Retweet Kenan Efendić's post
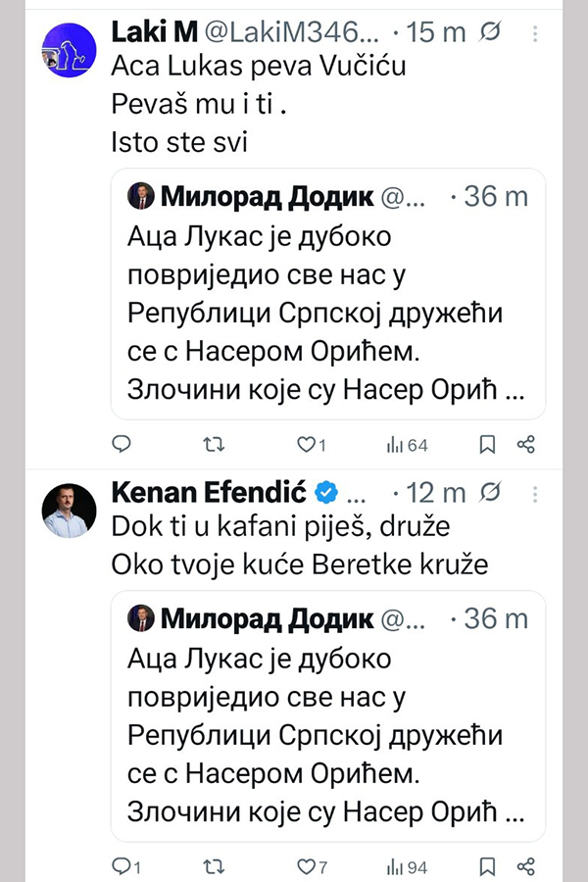This screenshot has width=588, height=882. coord(212,866)
